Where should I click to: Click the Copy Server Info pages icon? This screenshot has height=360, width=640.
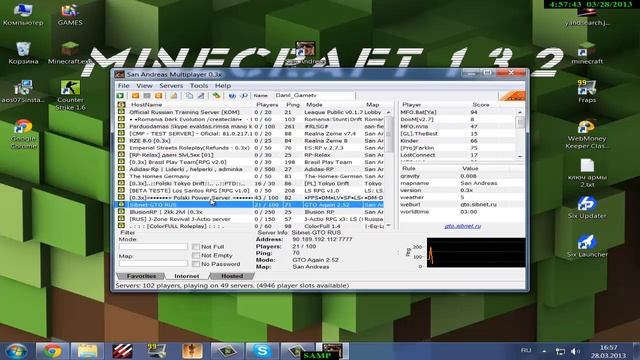click(x=189, y=96)
